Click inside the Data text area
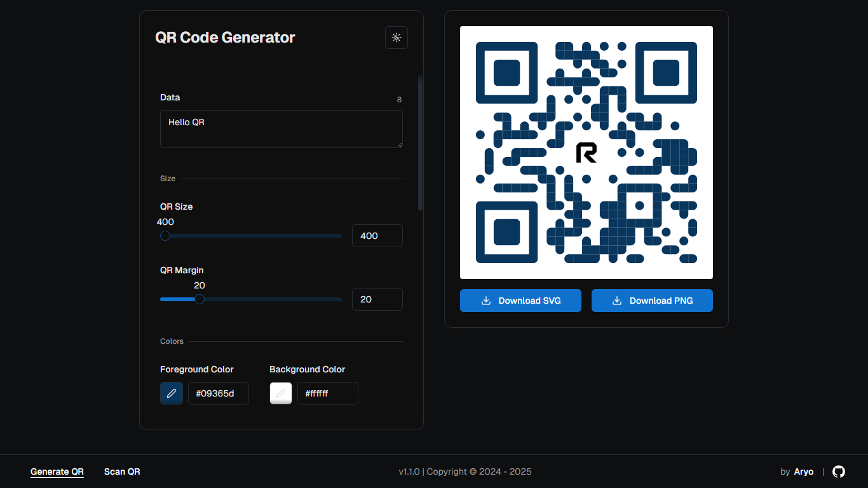Image resolution: width=868 pixels, height=488 pixels. point(281,128)
